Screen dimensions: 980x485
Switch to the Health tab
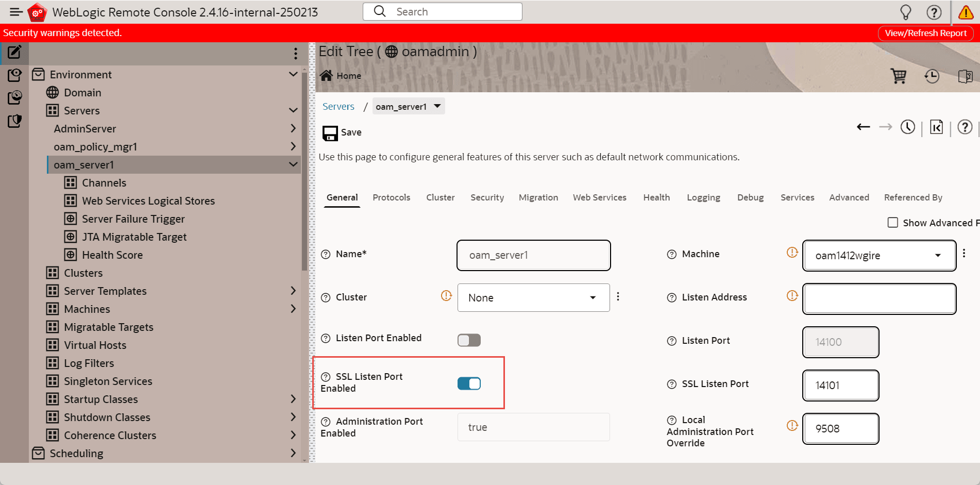(656, 197)
